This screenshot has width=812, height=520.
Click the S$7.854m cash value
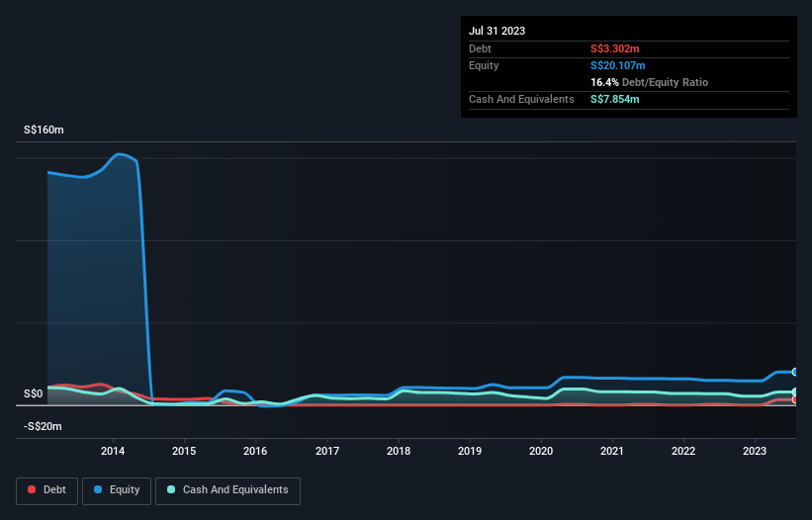pyautogui.click(x=615, y=99)
